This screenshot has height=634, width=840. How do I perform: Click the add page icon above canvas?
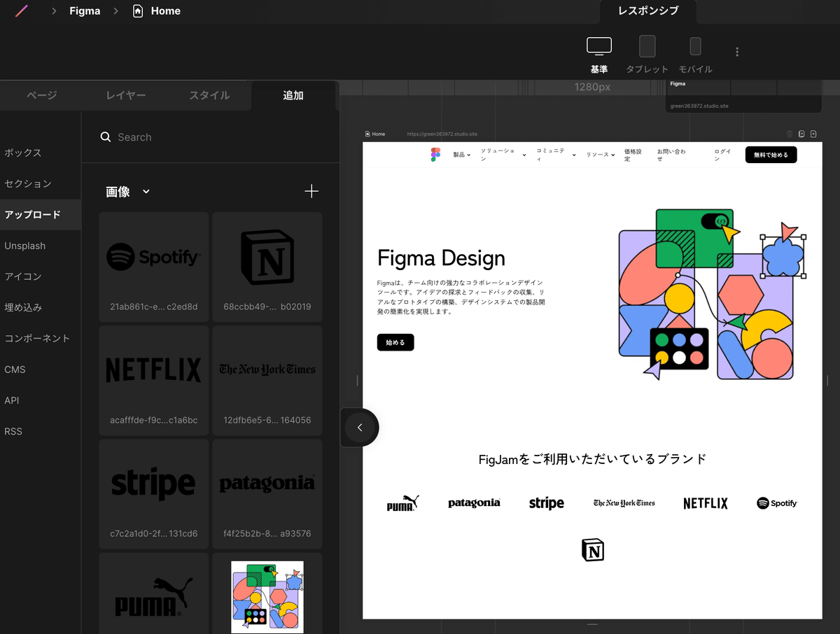coord(813,134)
